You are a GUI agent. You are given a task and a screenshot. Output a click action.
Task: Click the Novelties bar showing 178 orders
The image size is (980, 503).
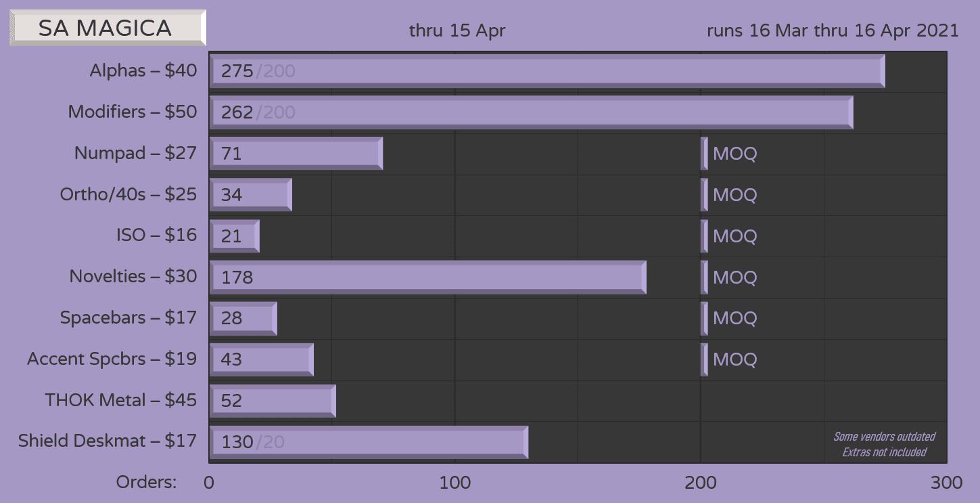pyautogui.click(x=427, y=277)
